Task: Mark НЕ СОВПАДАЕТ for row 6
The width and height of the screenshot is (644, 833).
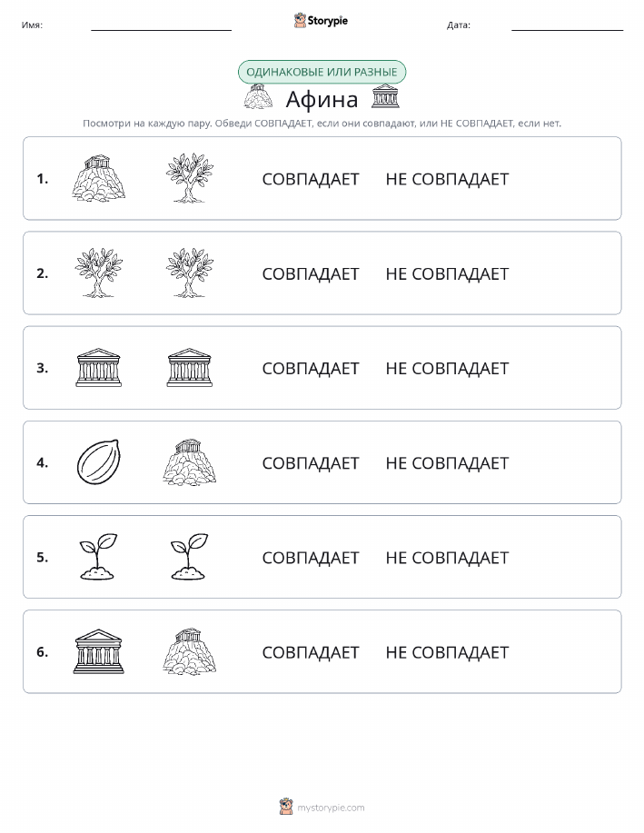Action: coord(447,652)
